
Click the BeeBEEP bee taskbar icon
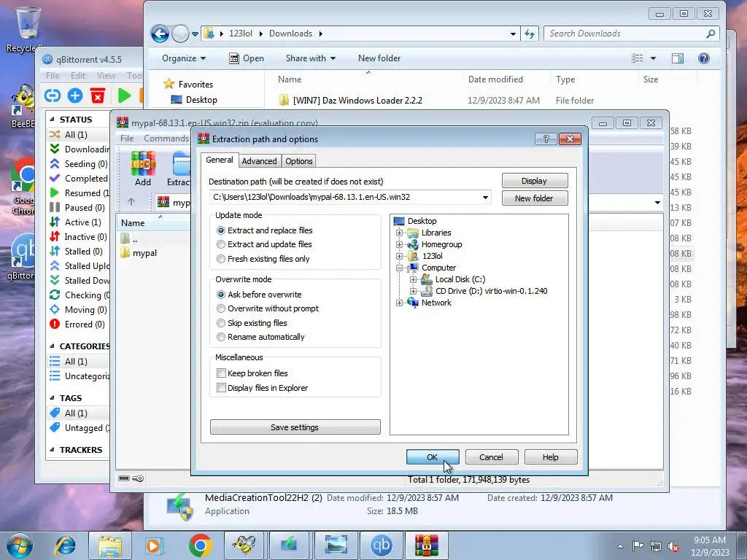tap(244, 545)
